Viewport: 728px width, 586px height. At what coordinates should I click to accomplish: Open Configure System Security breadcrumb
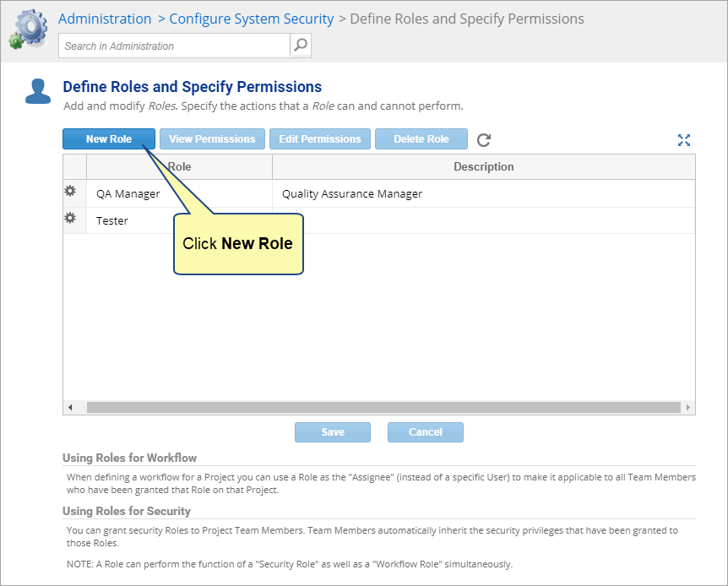[251, 19]
